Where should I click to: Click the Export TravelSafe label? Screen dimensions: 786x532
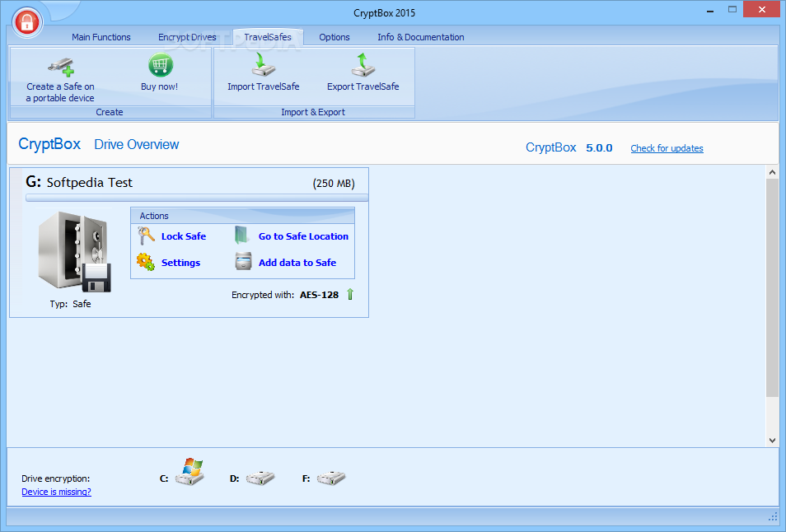click(363, 86)
